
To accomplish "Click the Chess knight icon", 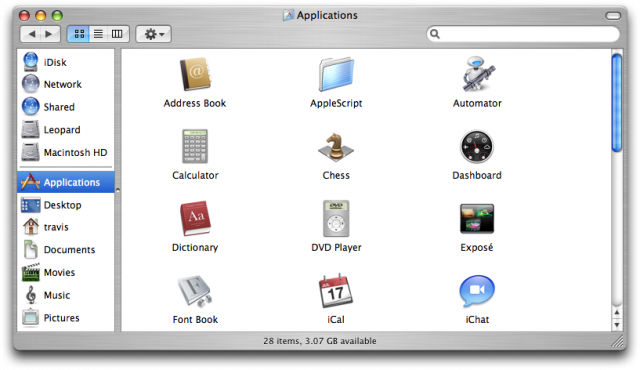I will 336,147.
